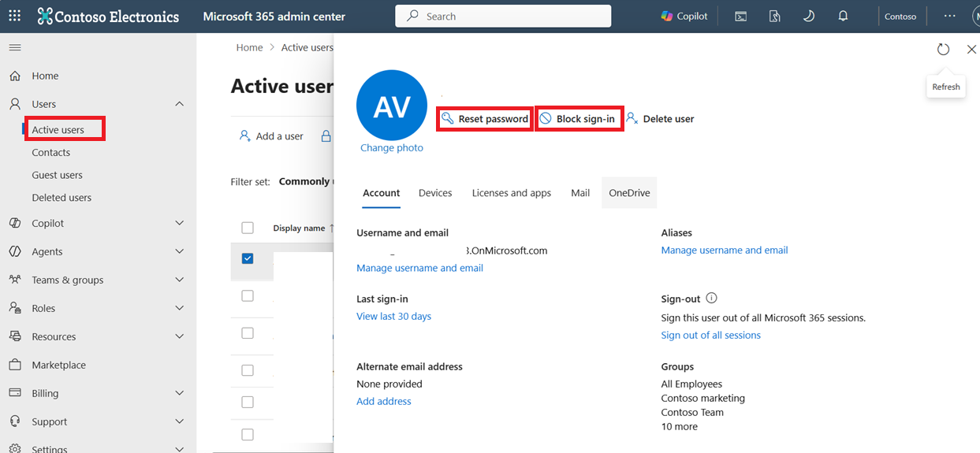Expand the Copilot section chevron
980x453 pixels.
tap(179, 223)
